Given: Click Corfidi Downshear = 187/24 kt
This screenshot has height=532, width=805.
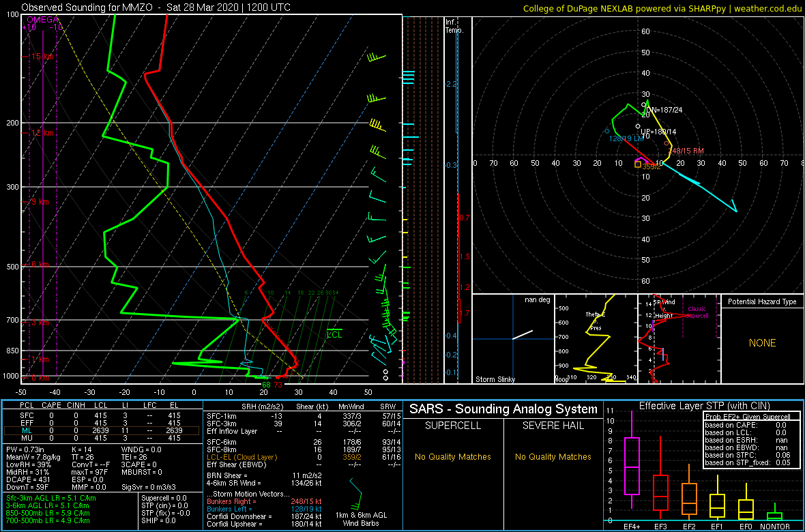Looking at the screenshot, I should 263,516.
